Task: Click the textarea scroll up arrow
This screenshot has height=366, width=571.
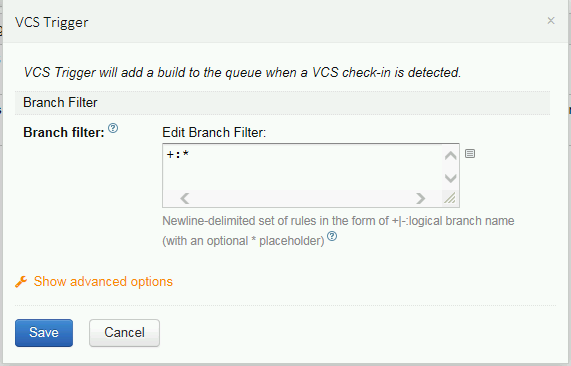Action: 451,156
